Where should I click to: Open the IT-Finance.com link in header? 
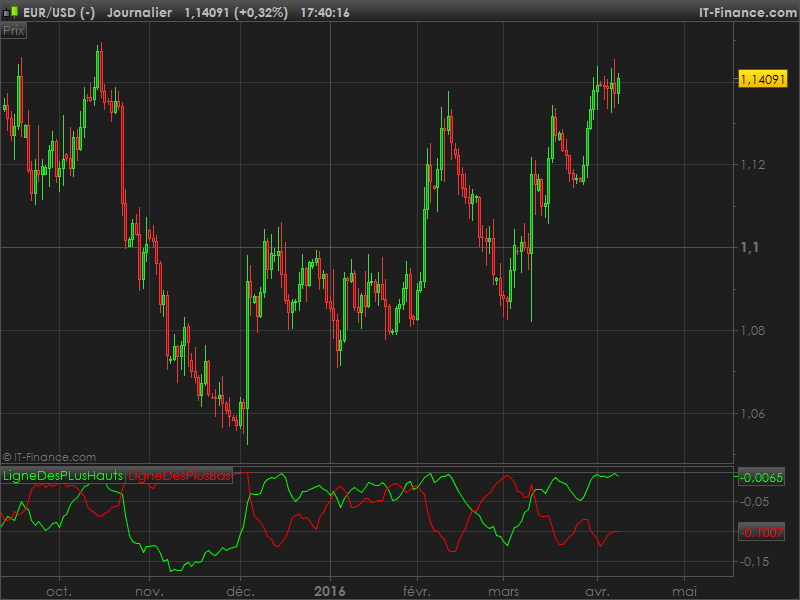748,12
